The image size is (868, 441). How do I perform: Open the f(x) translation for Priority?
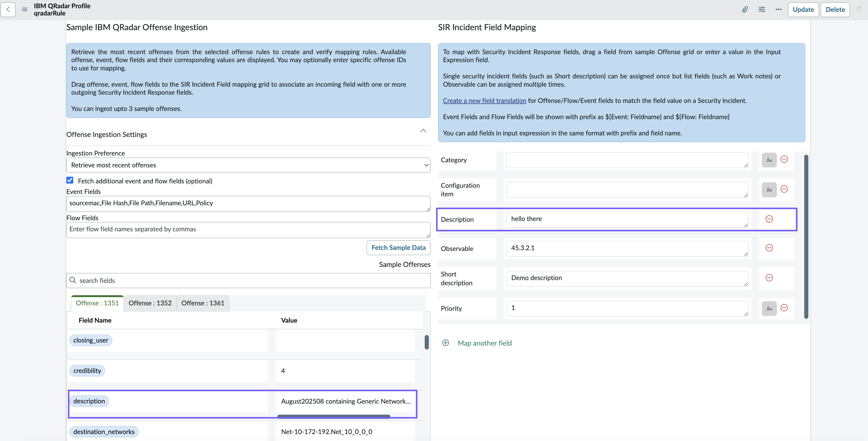pyautogui.click(x=769, y=308)
